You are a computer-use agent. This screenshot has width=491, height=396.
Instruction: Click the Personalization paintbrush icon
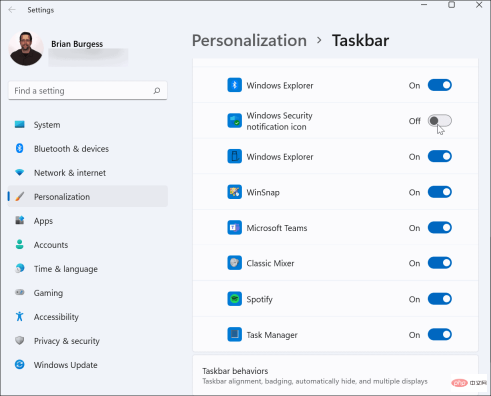20,196
